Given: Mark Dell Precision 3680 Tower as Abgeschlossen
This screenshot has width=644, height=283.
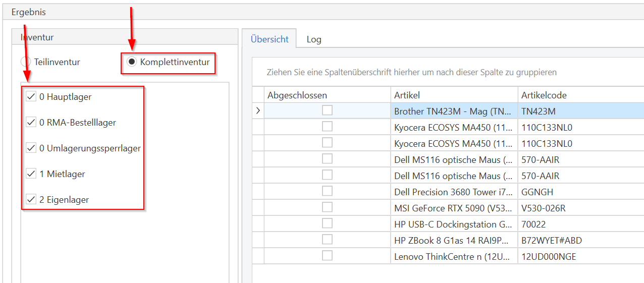Looking at the screenshot, I should (327, 191).
